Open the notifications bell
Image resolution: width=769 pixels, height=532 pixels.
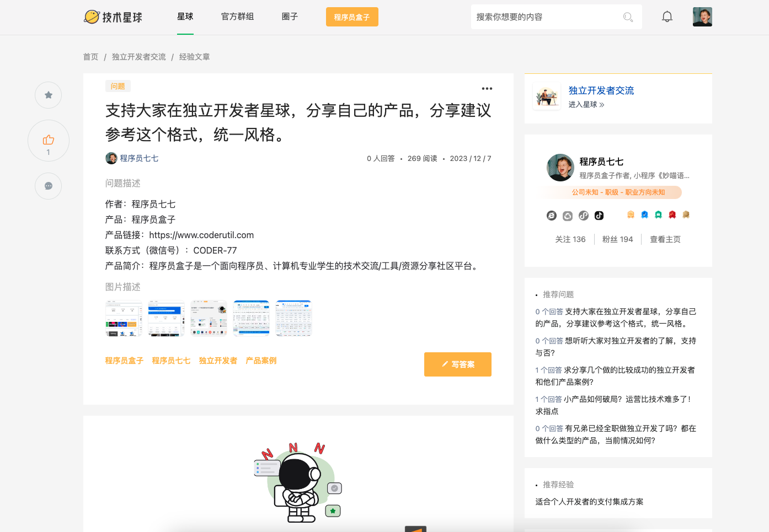click(x=667, y=17)
